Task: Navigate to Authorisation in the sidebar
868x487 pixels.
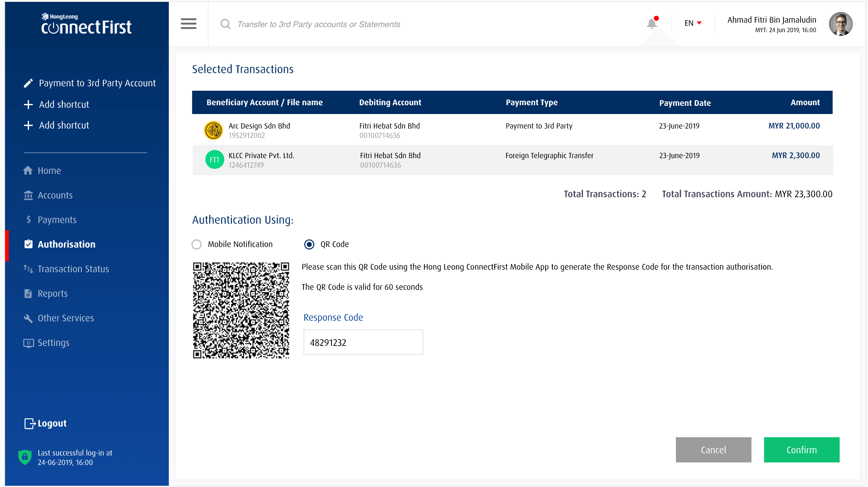Action: pos(66,244)
